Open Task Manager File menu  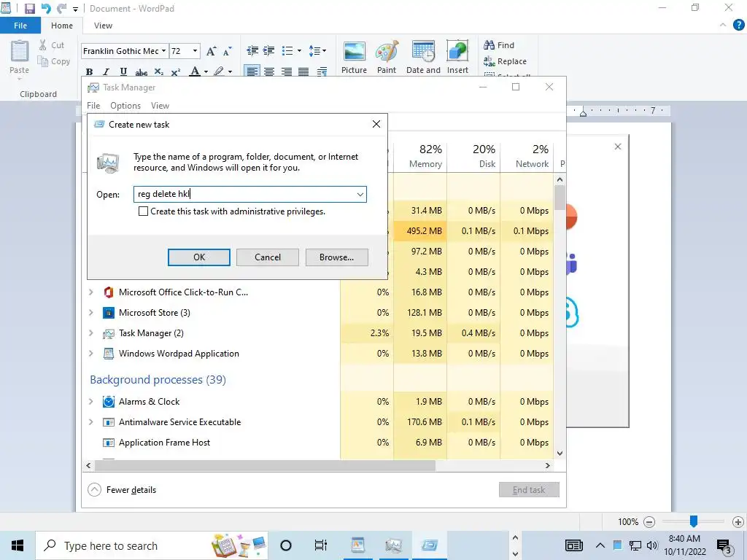[x=93, y=106]
